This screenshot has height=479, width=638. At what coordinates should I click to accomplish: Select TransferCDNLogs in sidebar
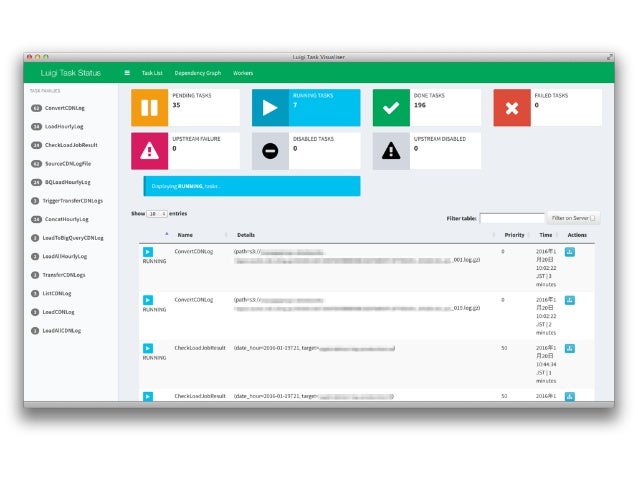tap(64, 275)
